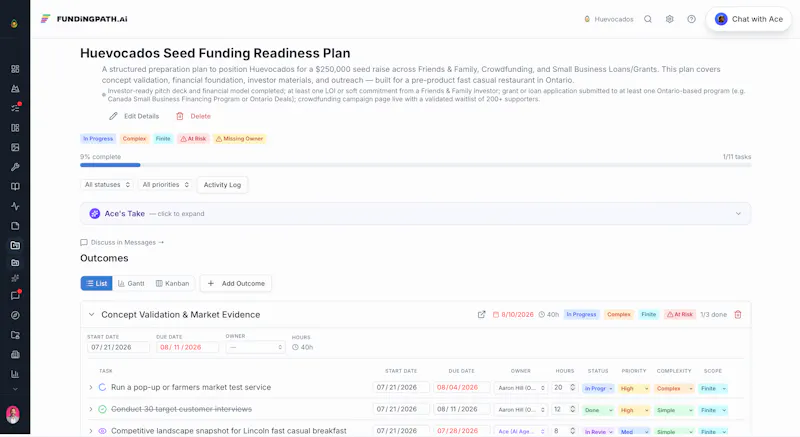800x437 pixels.
Task: Open the document page sidebar icon
Action: 15,226
